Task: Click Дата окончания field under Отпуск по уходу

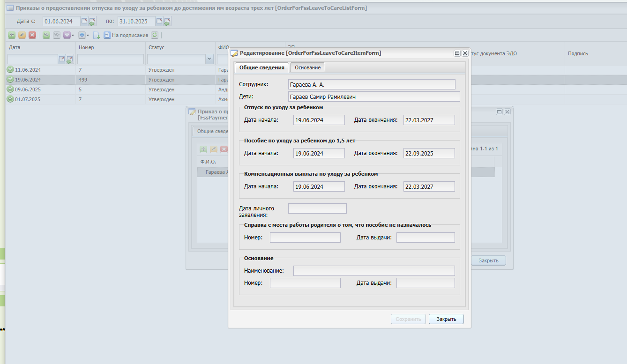Action: 429,120
